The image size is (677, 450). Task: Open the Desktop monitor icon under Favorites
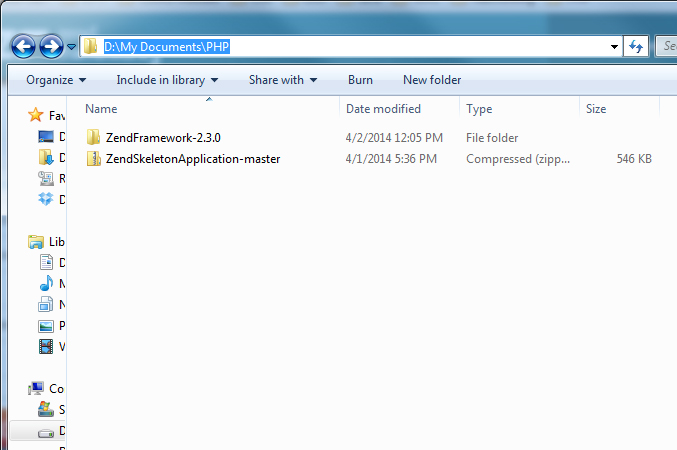(x=46, y=136)
